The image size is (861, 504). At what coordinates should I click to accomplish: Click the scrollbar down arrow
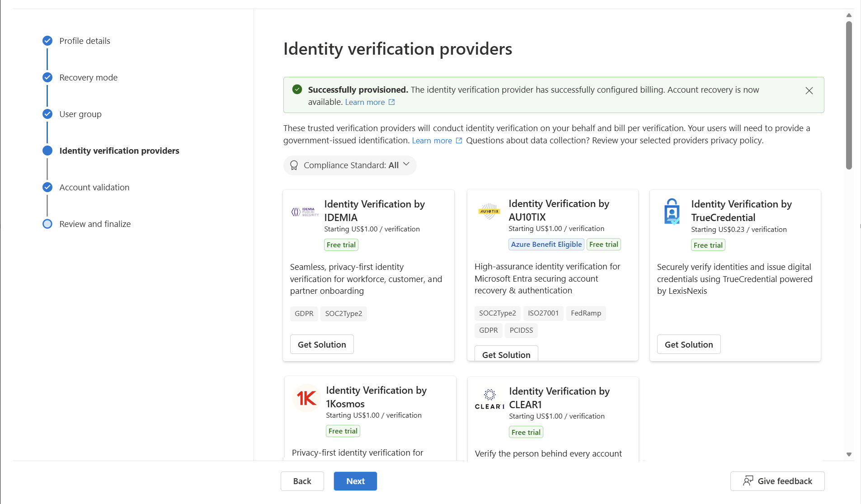(849, 455)
